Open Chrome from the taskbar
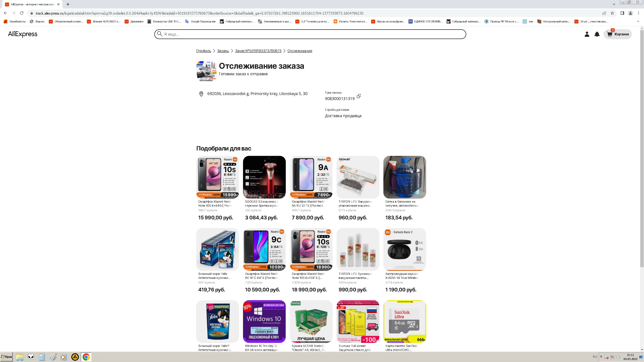 tap(86, 357)
